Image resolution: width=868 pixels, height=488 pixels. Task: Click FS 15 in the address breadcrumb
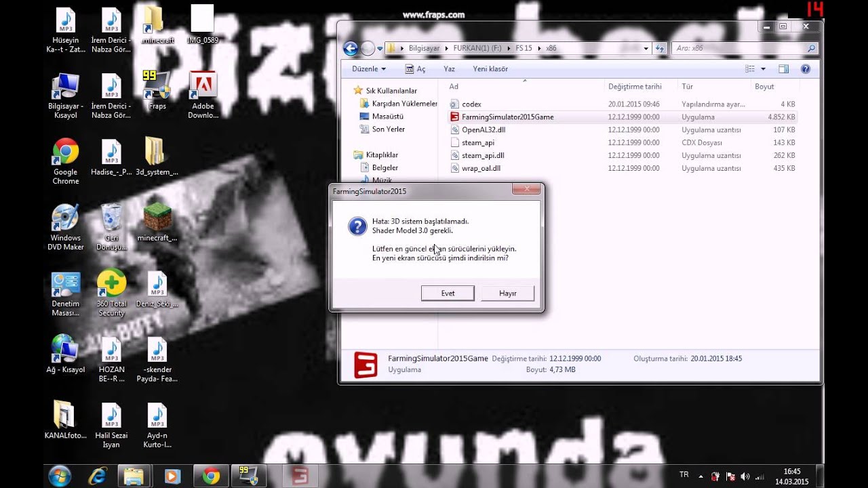pyautogui.click(x=524, y=48)
